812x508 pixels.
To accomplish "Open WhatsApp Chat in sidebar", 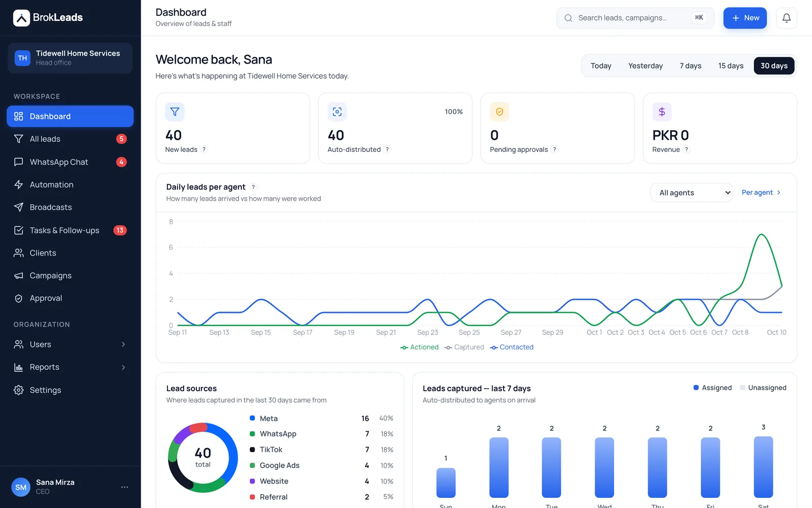I will click(70, 162).
